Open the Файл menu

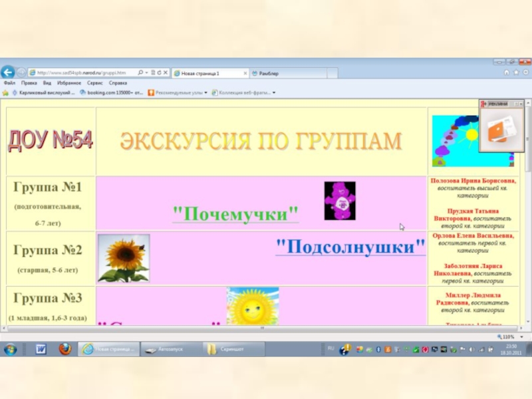pyautogui.click(x=9, y=83)
